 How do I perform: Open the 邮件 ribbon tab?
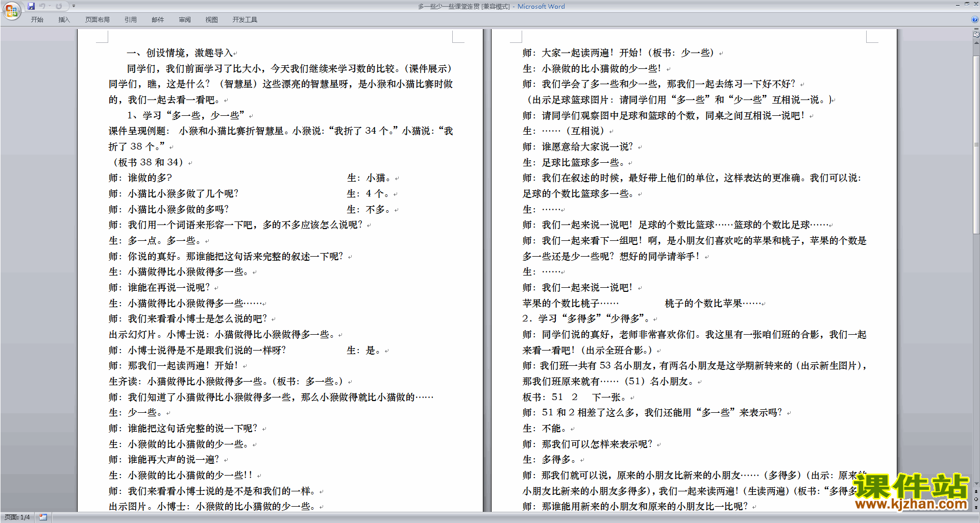158,19
